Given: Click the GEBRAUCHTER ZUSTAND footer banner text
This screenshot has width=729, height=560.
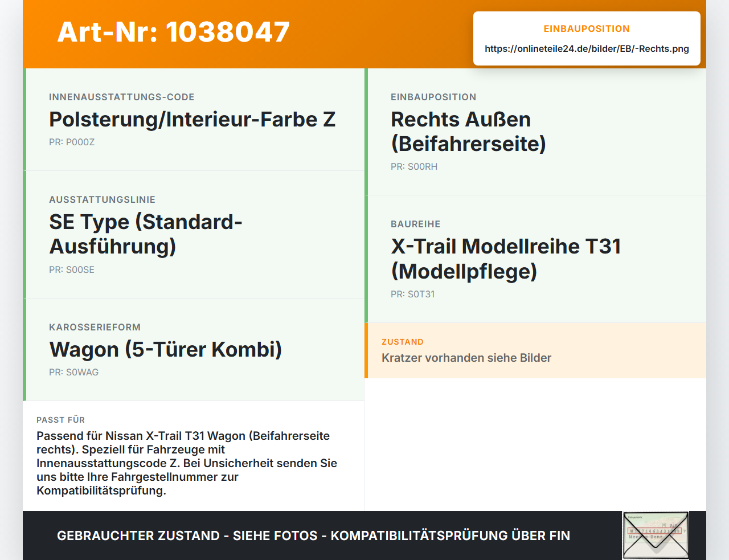Looking at the screenshot, I should pos(313,536).
